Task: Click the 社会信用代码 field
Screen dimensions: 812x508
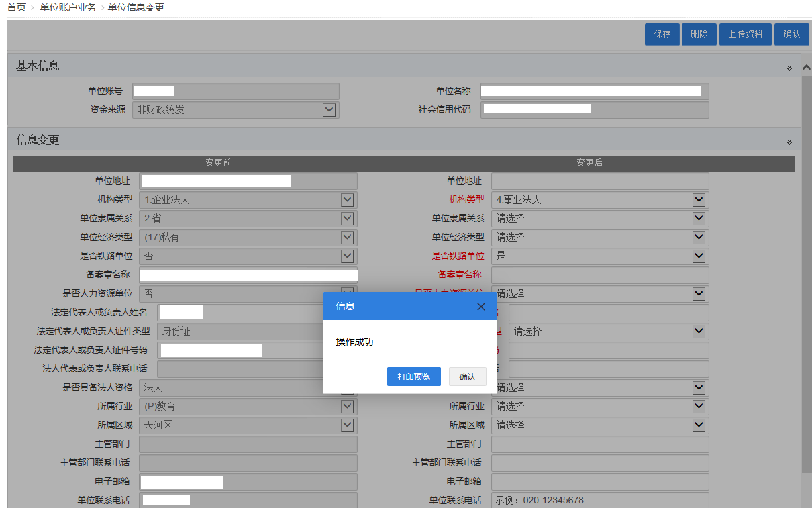Action: click(x=595, y=110)
